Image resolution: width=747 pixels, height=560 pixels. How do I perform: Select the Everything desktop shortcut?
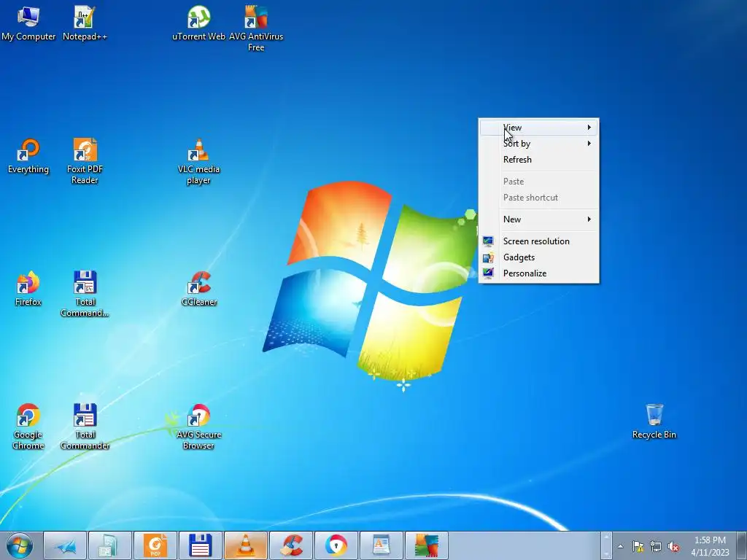click(x=28, y=156)
